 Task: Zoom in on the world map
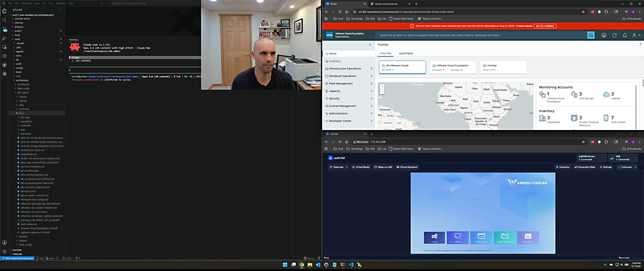(x=383, y=87)
